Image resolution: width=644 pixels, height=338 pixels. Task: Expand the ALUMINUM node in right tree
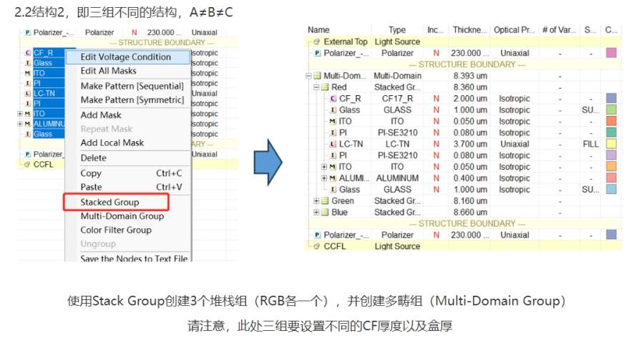click(324, 178)
